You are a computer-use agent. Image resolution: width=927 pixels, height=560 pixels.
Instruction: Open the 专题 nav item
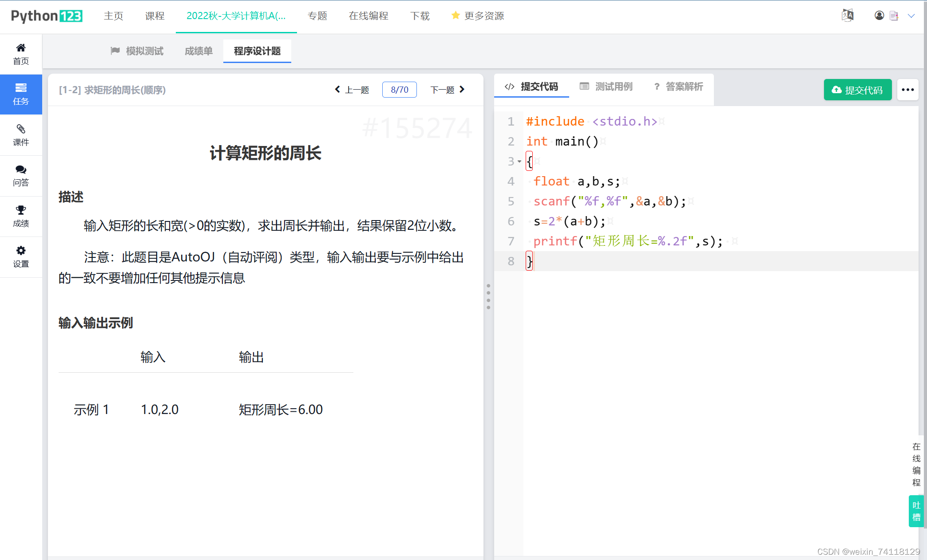317,16
